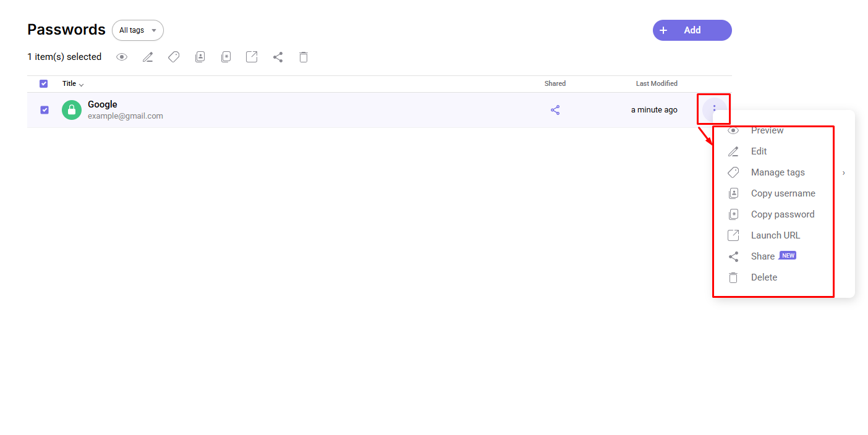Click the three-dot more options button for Google

tap(714, 109)
